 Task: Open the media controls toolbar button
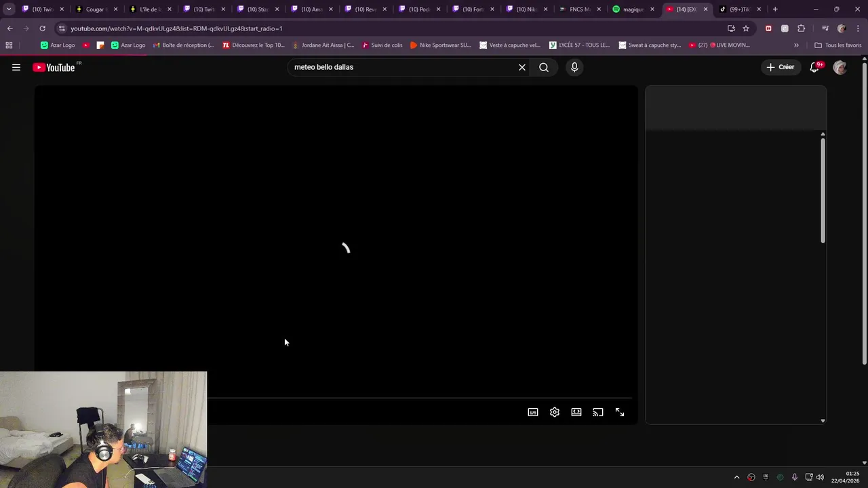(x=825, y=28)
